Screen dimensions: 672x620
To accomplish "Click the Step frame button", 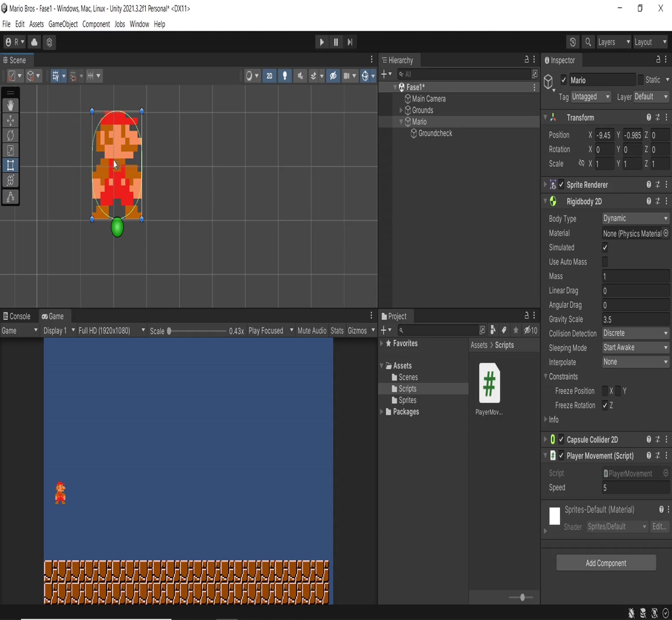I will pyautogui.click(x=350, y=42).
